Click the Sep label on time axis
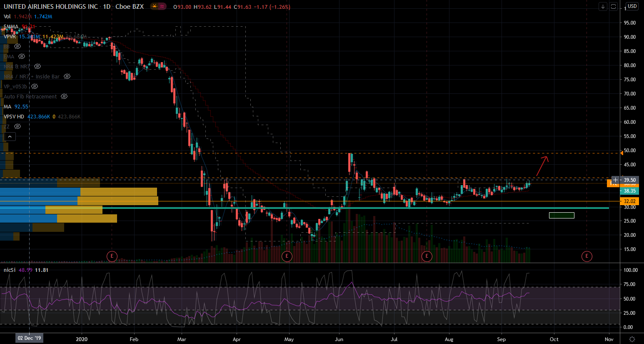 [x=502, y=339]
